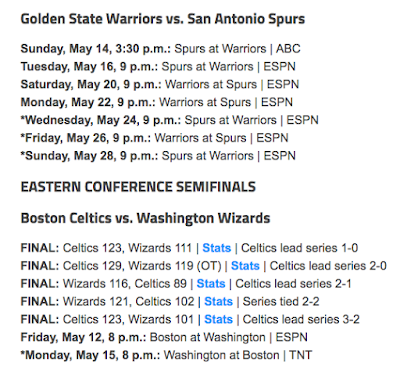
Task: Click the Friday, May 12 Boston at Washington line
Action: (164, 337)
